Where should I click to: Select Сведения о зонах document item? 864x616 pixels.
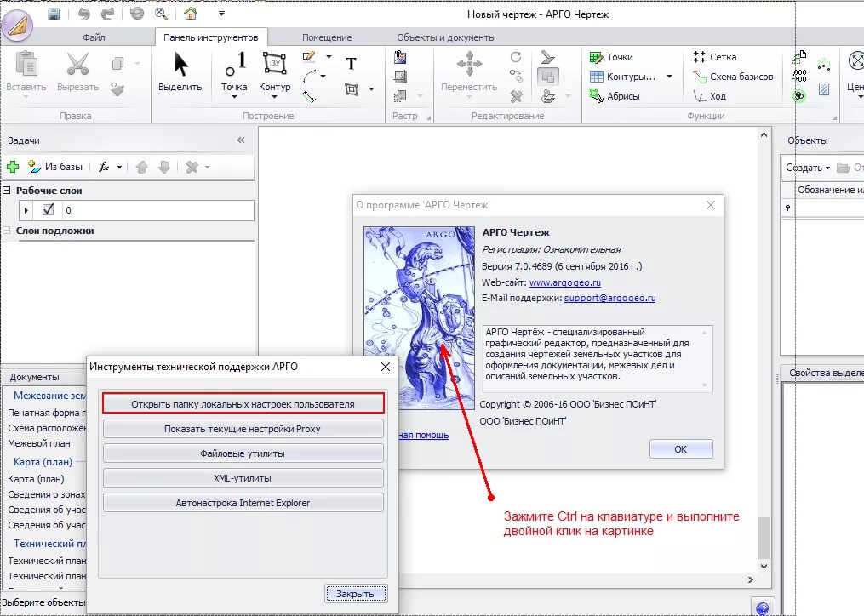pos(46,494)
